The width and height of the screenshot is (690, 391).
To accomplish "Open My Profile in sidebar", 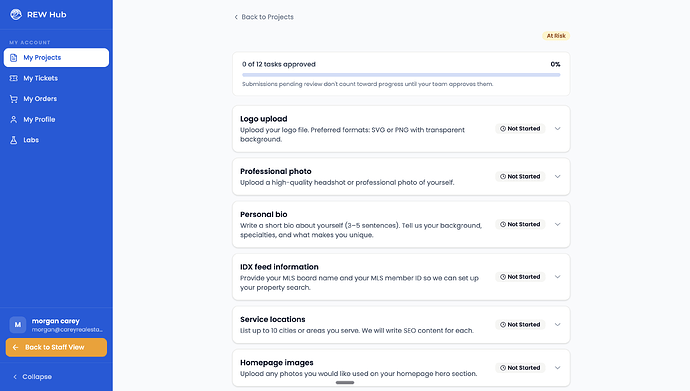I will [x=56, y=119].
